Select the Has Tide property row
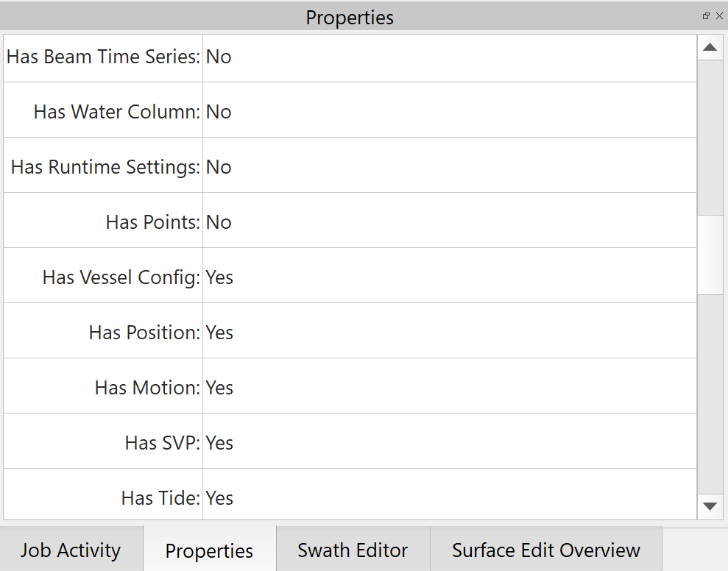 point(160,498)
